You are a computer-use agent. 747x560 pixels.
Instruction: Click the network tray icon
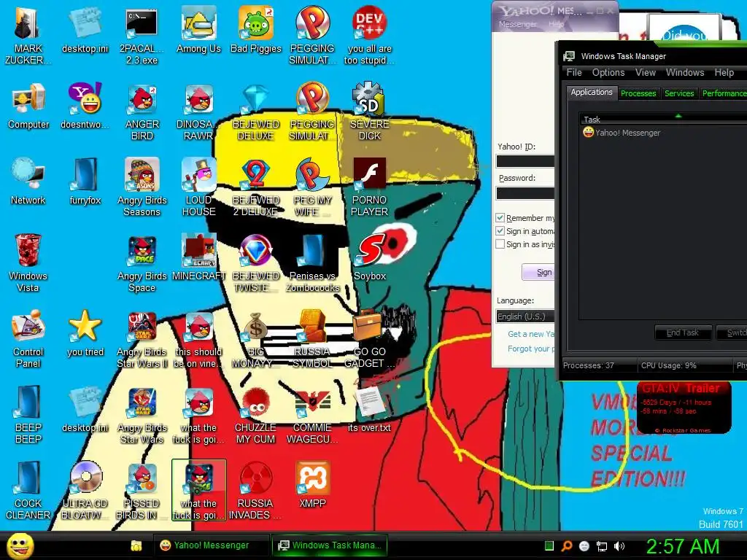tap(602, 546)
